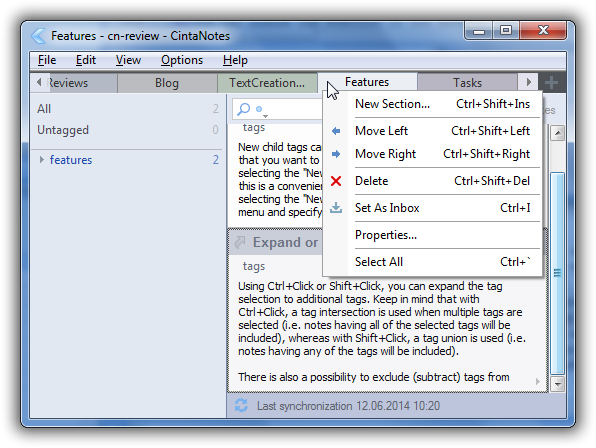This screenshot has height=448, width=596.
Task: Click the synchronization refresh icon in status bar
Action: pyautogui.click(x=241, y=405)
